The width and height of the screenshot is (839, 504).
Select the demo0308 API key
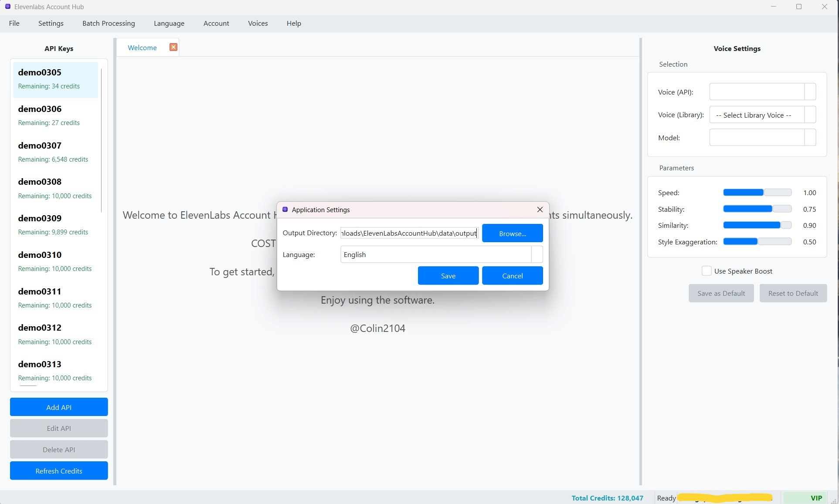[56, 188]
